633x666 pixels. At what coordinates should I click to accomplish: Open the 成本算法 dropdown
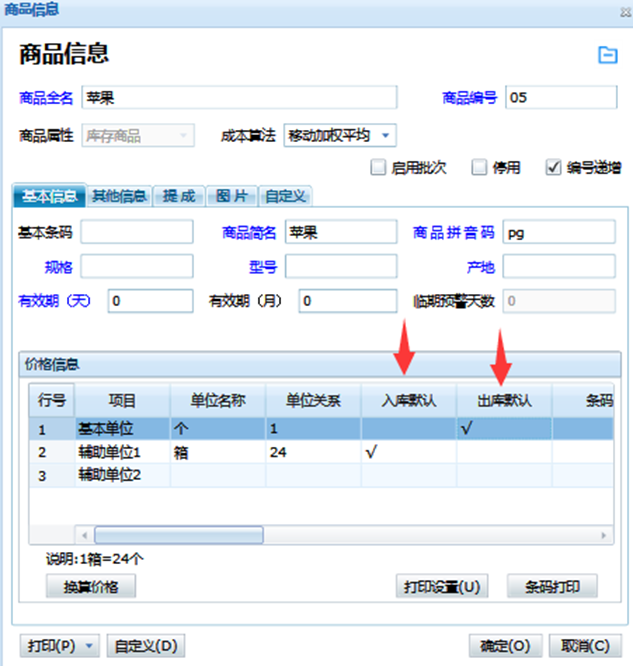click(x=385, y=135)
